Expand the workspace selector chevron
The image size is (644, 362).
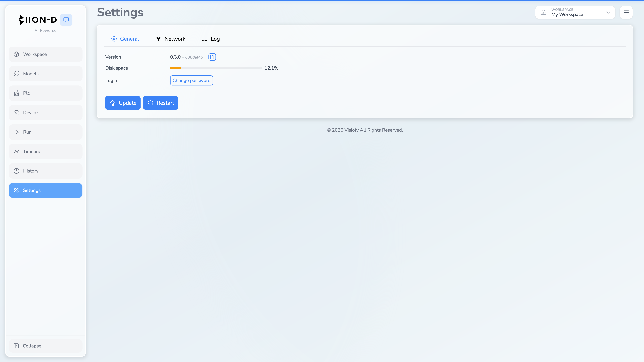[608, 12]
